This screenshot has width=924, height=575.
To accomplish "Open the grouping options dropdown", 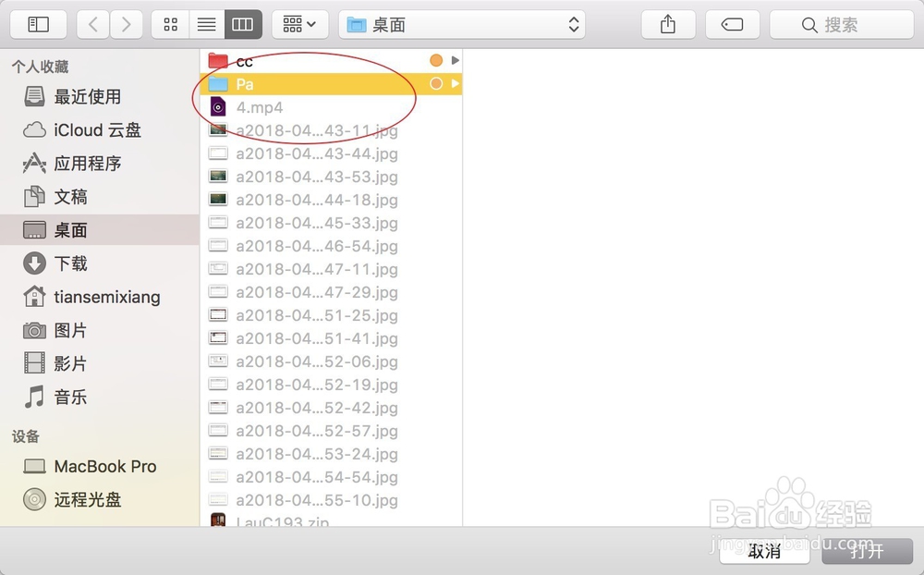I will (x=299, y=24).
